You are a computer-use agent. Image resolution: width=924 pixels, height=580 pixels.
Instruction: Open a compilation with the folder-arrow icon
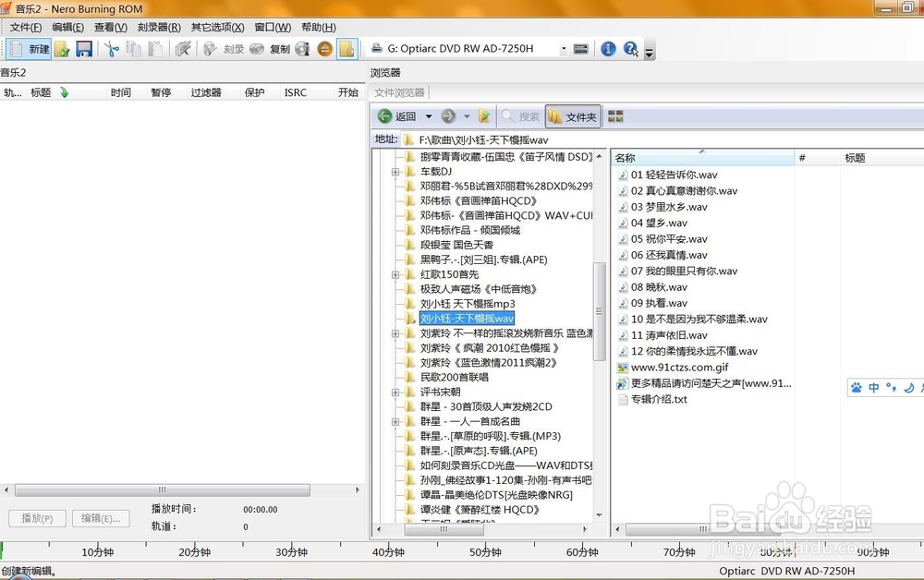click(63, 49)
